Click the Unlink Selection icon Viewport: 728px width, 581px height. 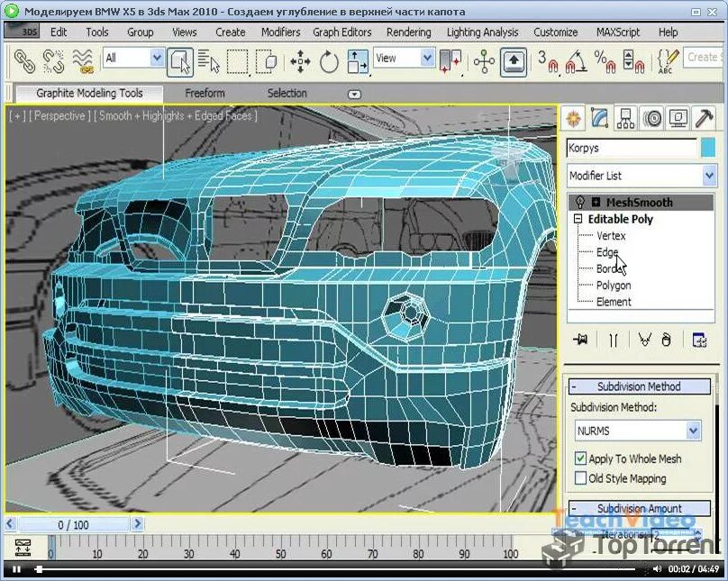53,60
